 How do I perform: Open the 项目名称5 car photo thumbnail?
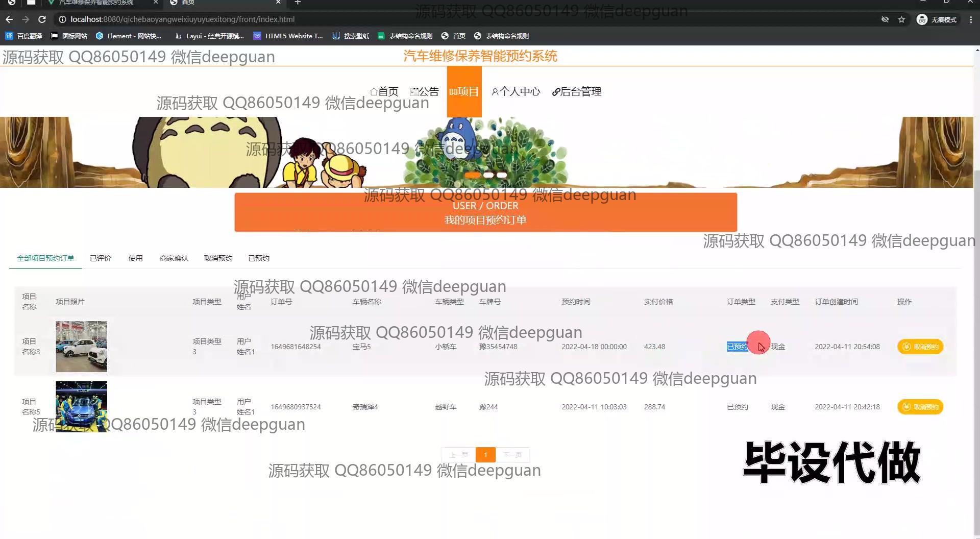(x=82, y=407)
